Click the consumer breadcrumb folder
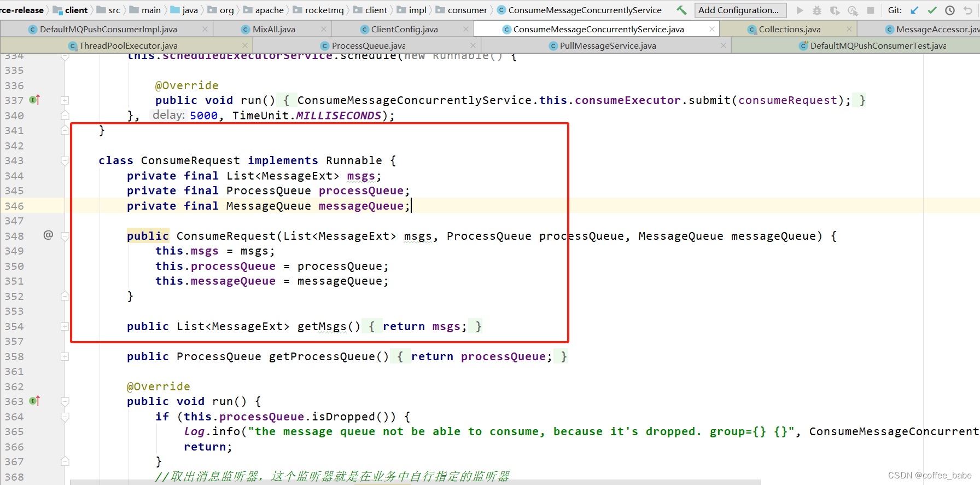This screenshot has height=485, width=980. (461, 10)
